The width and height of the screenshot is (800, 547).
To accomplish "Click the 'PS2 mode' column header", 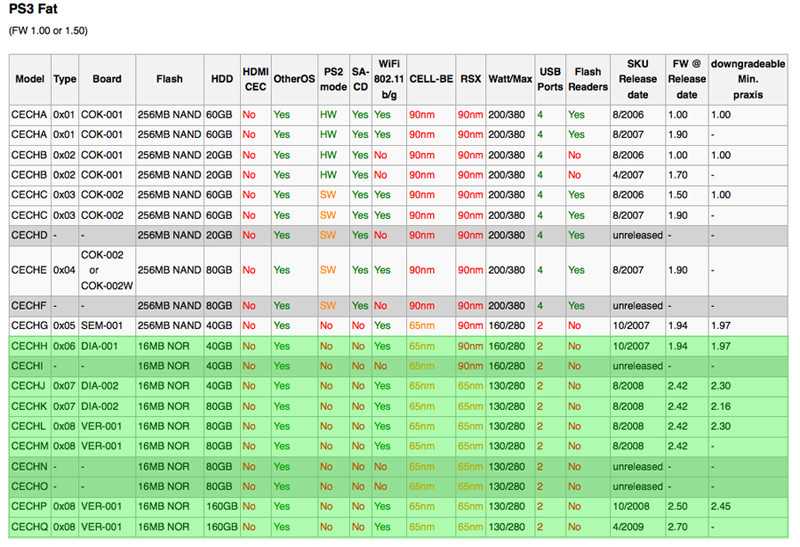I will click(333, 79).
